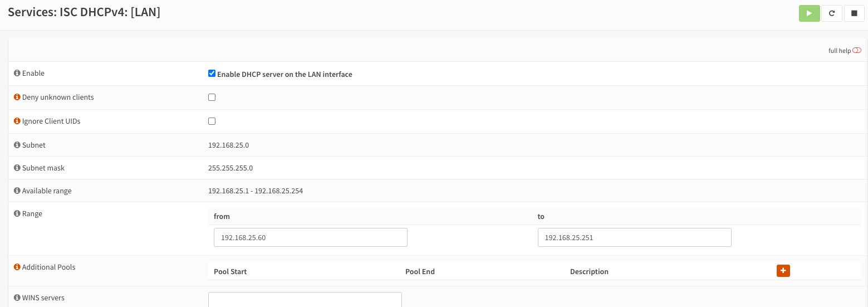Click info icon next to Subnet

17,145
